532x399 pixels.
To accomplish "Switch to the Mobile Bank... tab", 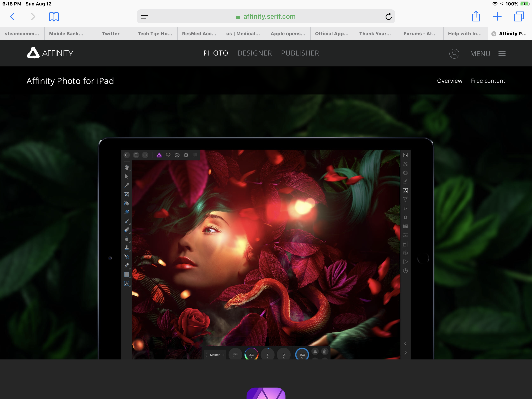I will coord(66,34).
